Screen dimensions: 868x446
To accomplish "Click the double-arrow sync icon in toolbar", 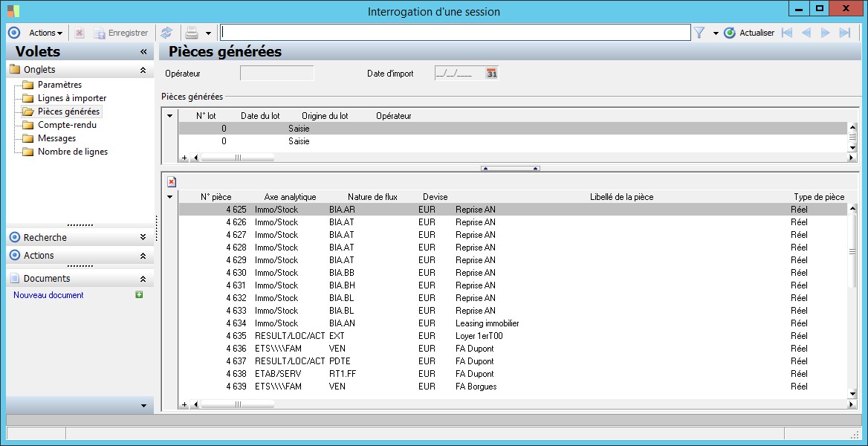I will tap(166, 33).
